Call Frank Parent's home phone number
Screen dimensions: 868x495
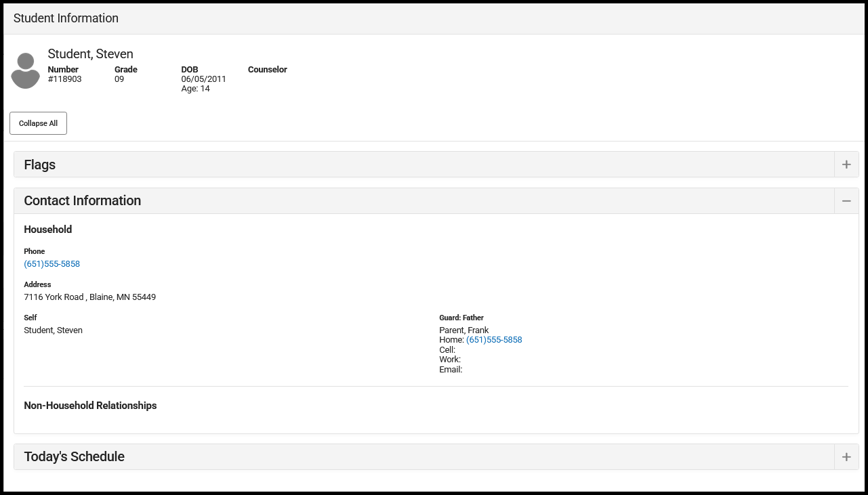(494, 339)
